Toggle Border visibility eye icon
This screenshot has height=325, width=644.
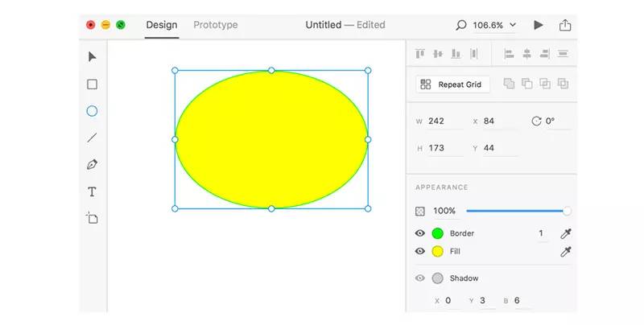tap(419, 233)
